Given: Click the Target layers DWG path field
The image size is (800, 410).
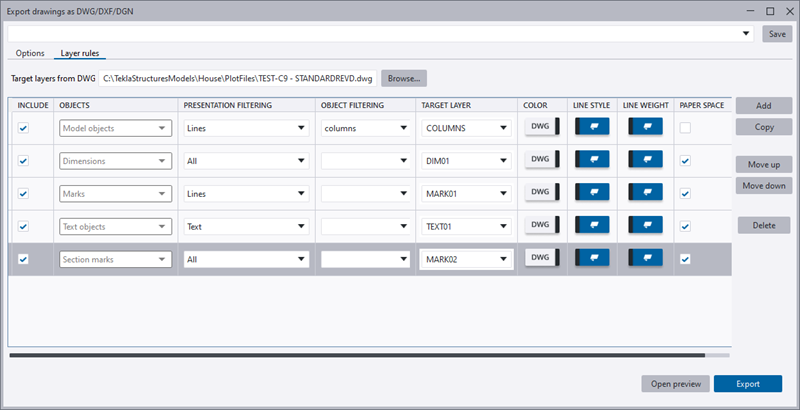Looking at the screenshot, I should 236,77.
